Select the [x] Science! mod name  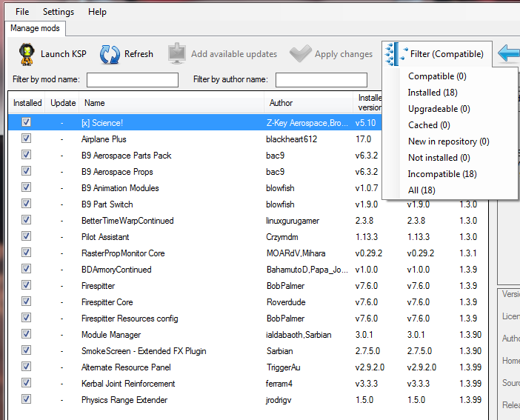[102, 123]
